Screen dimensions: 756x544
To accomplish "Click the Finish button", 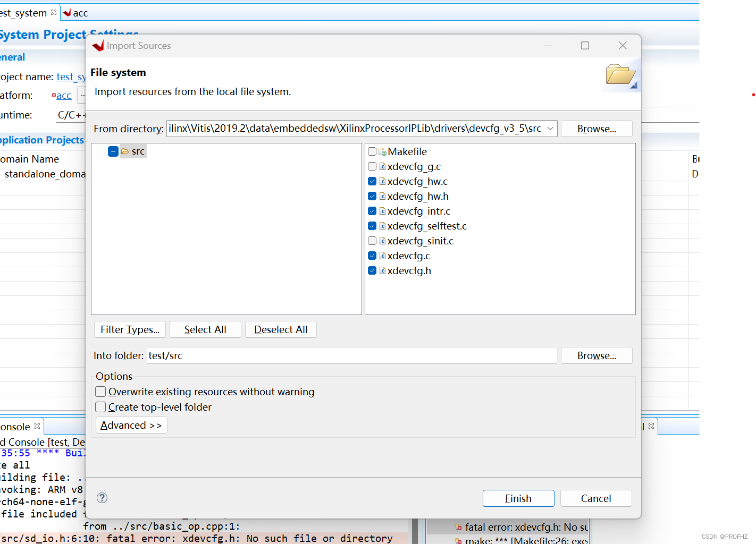I will 518,498.
